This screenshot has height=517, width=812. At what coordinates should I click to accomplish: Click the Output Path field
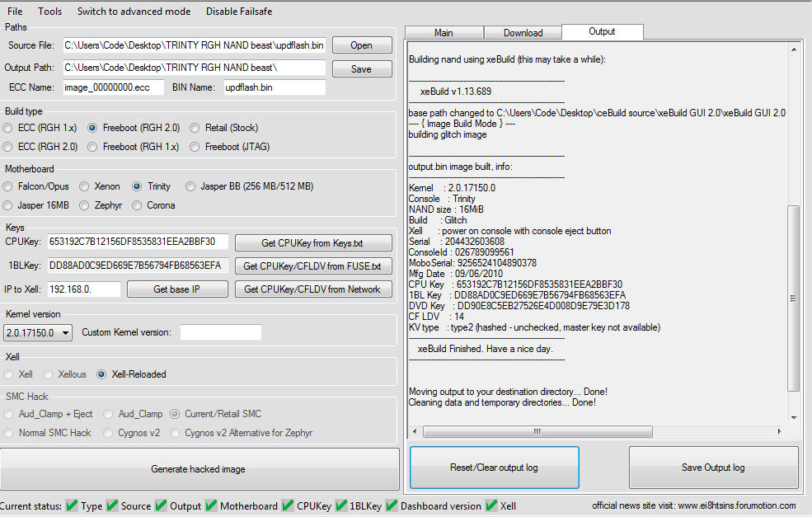[x=195, y=68]
